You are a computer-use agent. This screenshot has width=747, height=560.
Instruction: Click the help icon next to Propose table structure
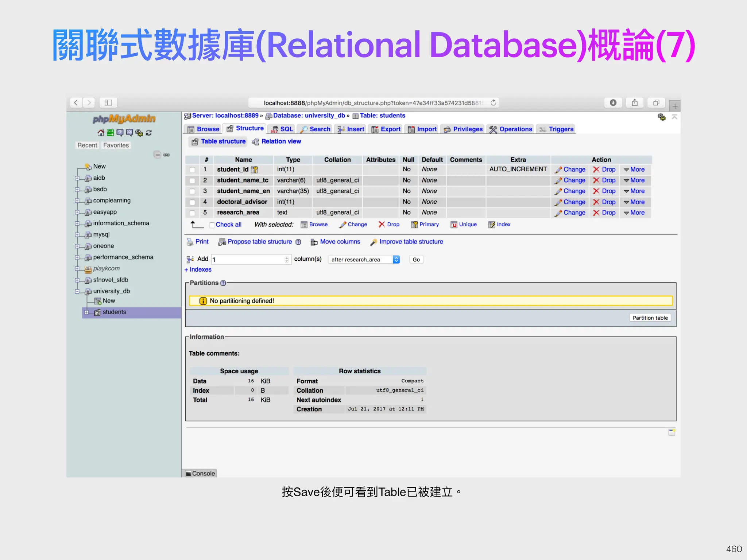(x=298, y=242)
